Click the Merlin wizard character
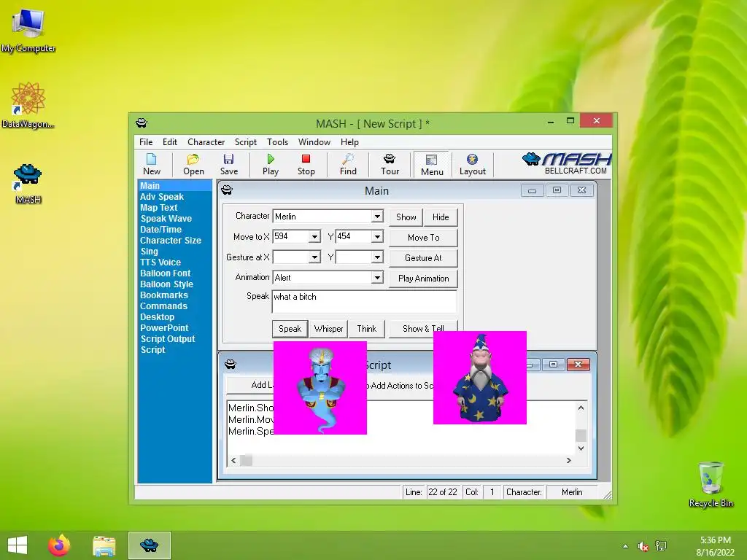The image size is (747, 560). [480, 378]
